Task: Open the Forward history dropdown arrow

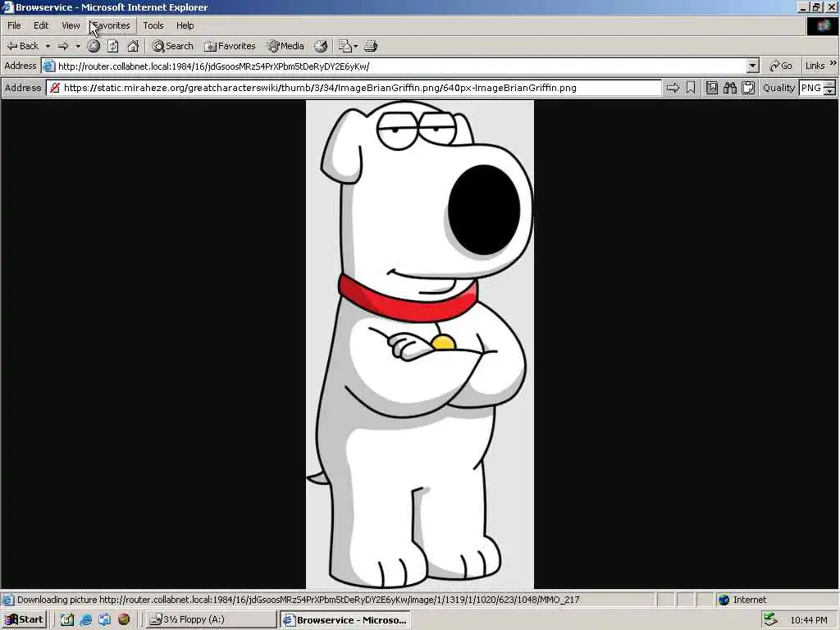Action: coord(78,46)
